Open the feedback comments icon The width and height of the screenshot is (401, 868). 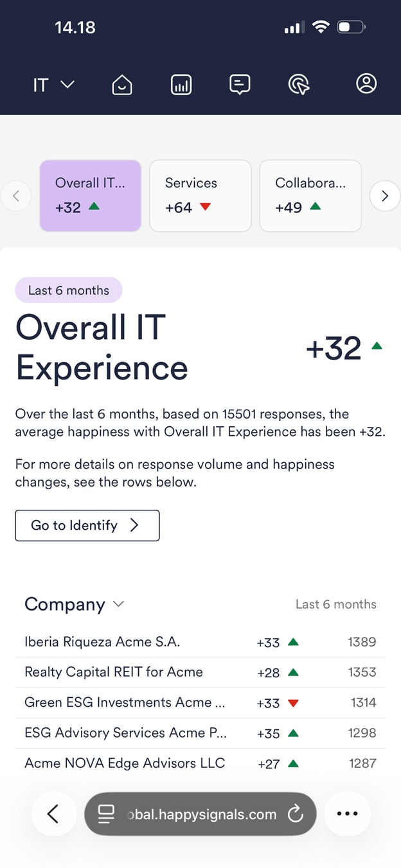(x=240, y=84)
